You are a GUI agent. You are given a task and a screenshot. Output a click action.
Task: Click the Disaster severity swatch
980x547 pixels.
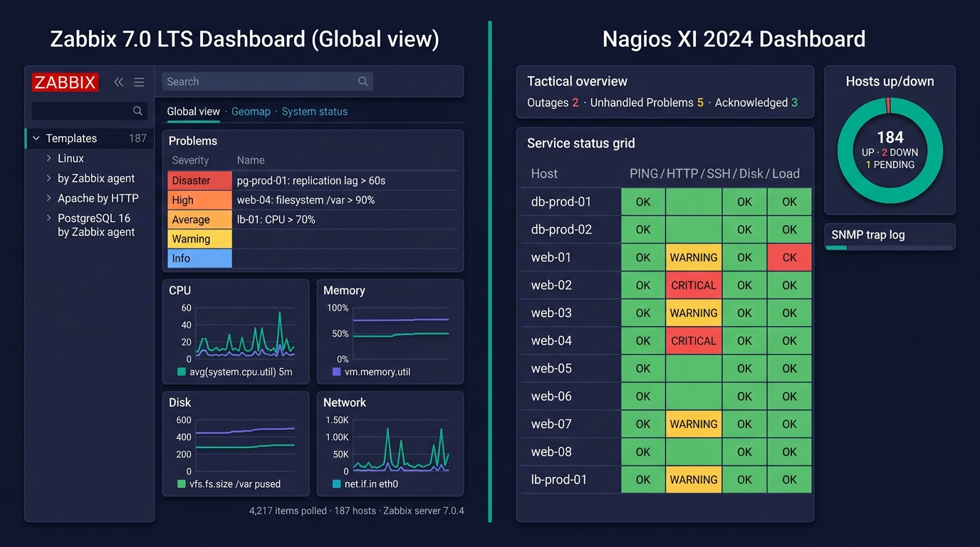pos(200,180)
